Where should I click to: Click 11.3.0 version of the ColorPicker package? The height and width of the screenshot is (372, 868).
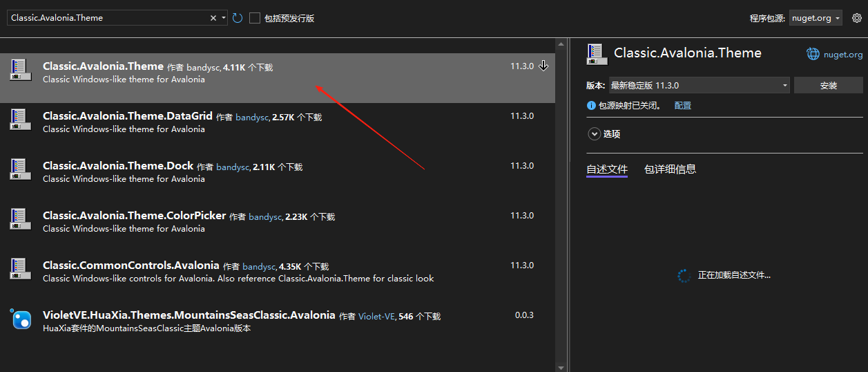click(522, 216)
